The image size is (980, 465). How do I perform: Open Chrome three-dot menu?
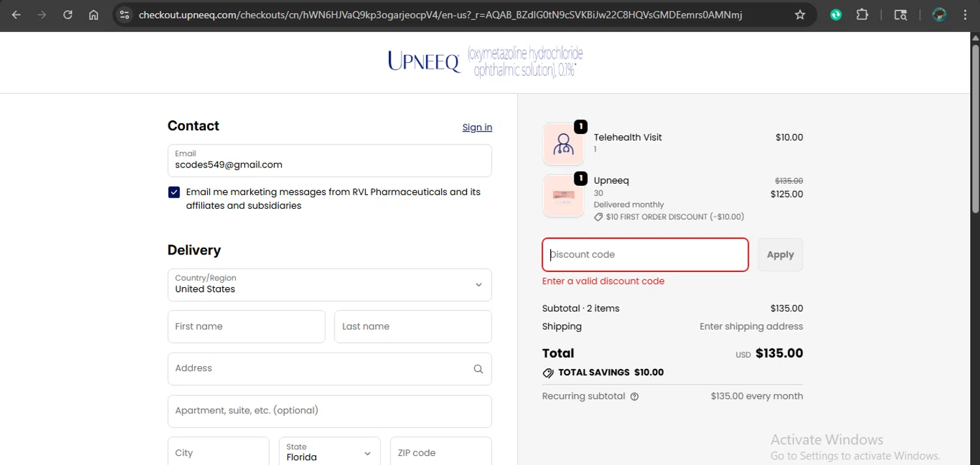[x=965, y=14]
